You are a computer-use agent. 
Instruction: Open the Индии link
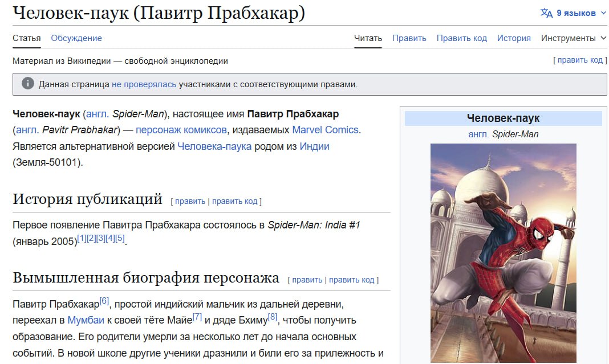[314, 146]
